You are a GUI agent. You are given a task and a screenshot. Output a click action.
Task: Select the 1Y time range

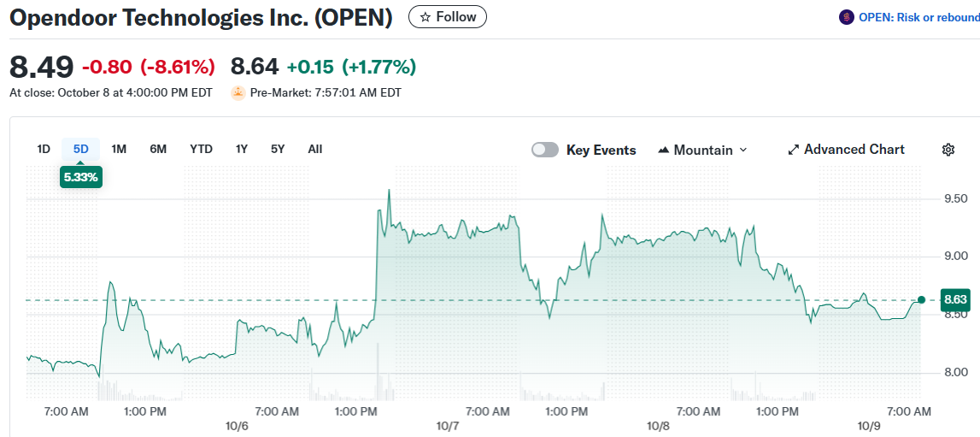point(242,149)
